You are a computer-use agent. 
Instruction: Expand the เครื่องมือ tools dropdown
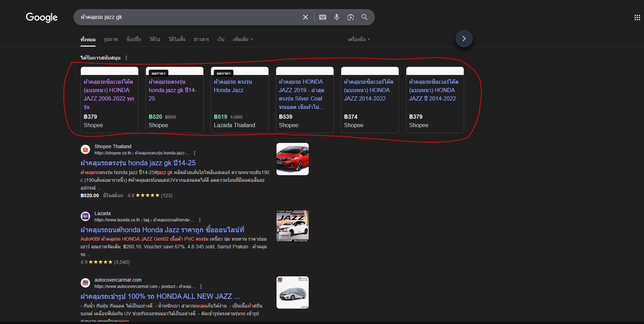(x=359, y=39)
